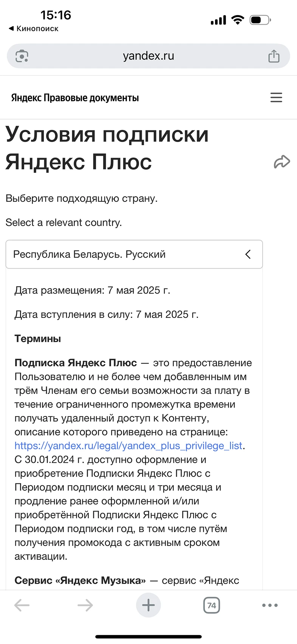Tap the line Дата вступления в силу
Screen dimensions: 297x644
(x=106, y=314)
